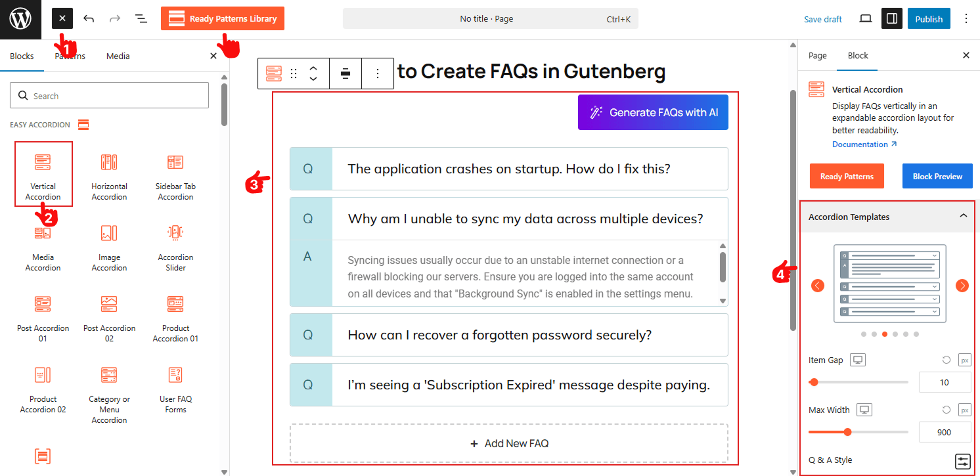980x476 pixels.
Task: Insert Category or Menu Accordion block
Action: [x=109, y=394]
